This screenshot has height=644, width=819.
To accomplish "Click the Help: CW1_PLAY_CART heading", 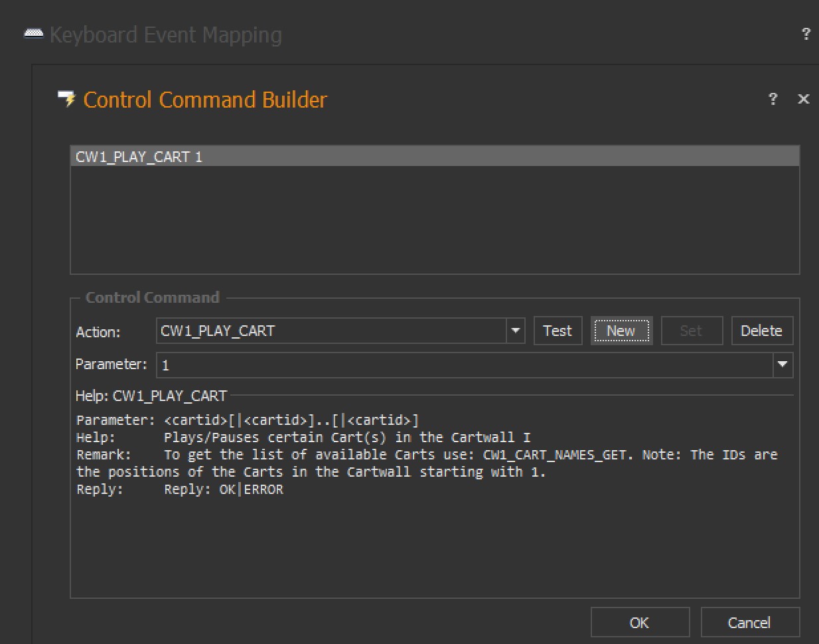I will (151, 396).
